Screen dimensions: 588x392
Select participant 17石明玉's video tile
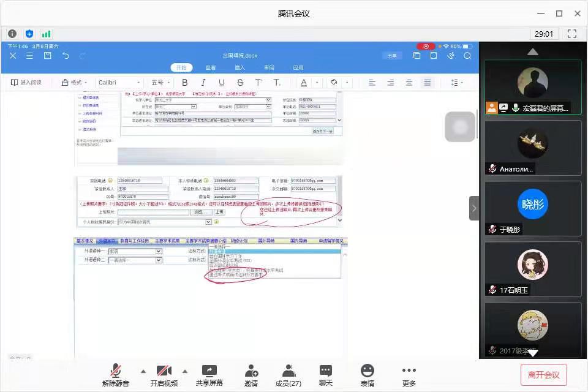point(532,269)
